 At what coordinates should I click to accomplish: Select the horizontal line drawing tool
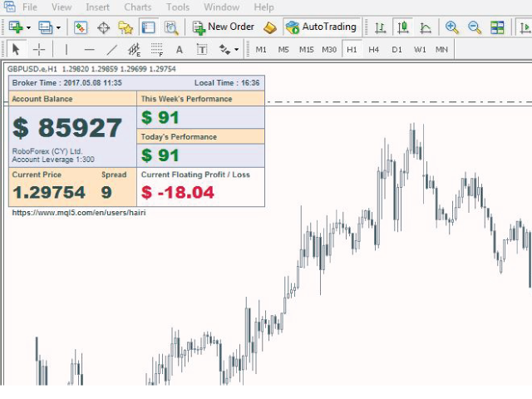89,50
